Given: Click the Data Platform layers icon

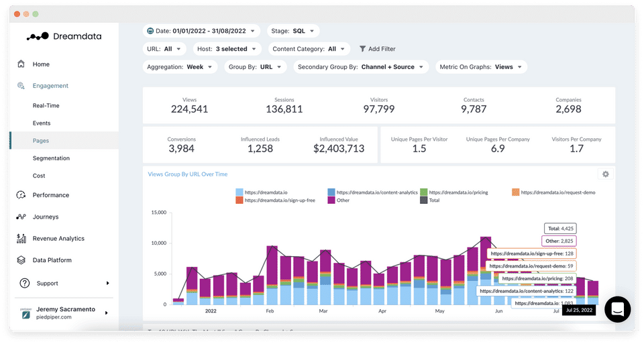Looking at the screenshot, I should tap(21, 260).
